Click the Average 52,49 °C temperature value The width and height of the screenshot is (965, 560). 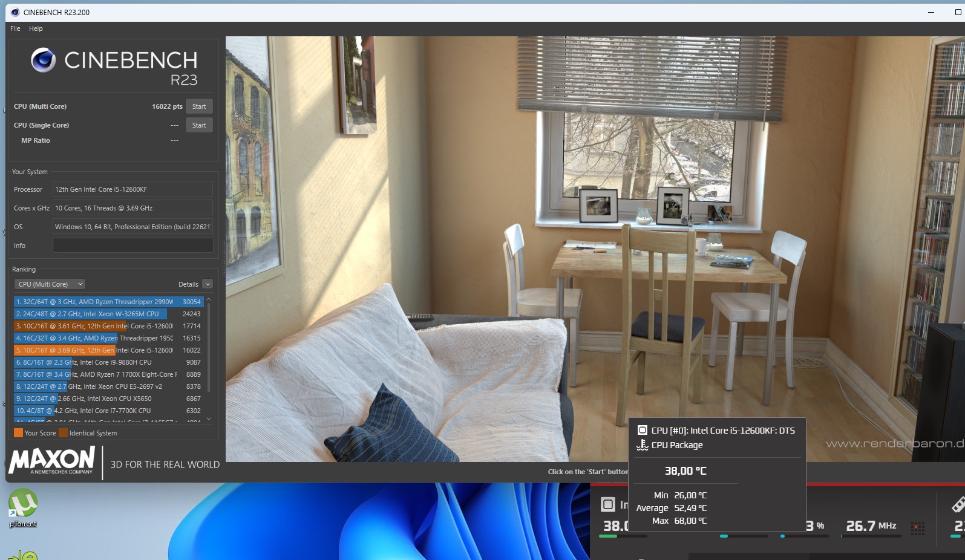pos(690,508)
